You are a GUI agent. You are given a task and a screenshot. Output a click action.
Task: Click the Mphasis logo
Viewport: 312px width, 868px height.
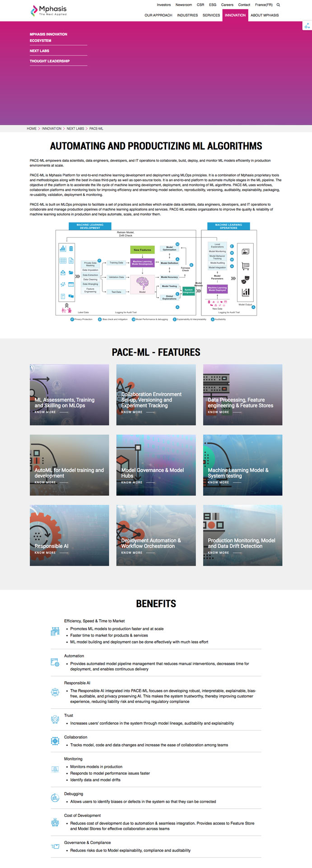point(48,10)
